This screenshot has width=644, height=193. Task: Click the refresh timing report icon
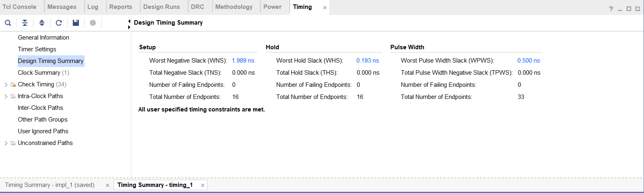pos(59,23)
